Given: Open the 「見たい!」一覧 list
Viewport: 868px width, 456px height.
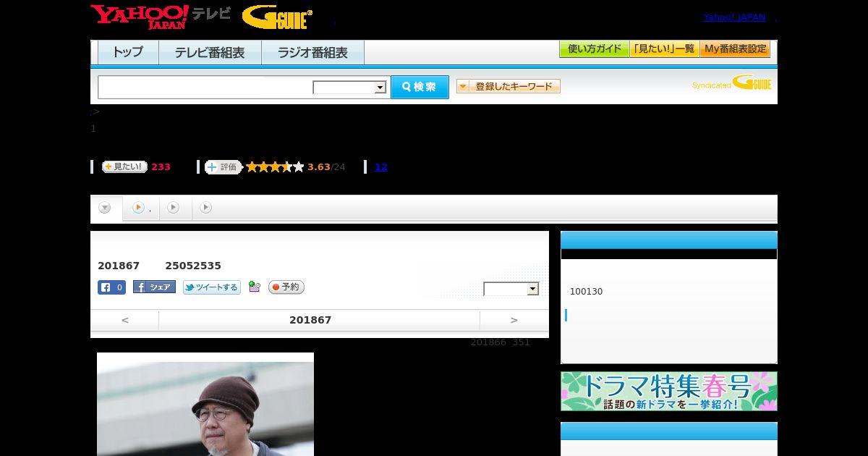Looking at the screenshot, I should pyautogui.click(x=664, y=49).
